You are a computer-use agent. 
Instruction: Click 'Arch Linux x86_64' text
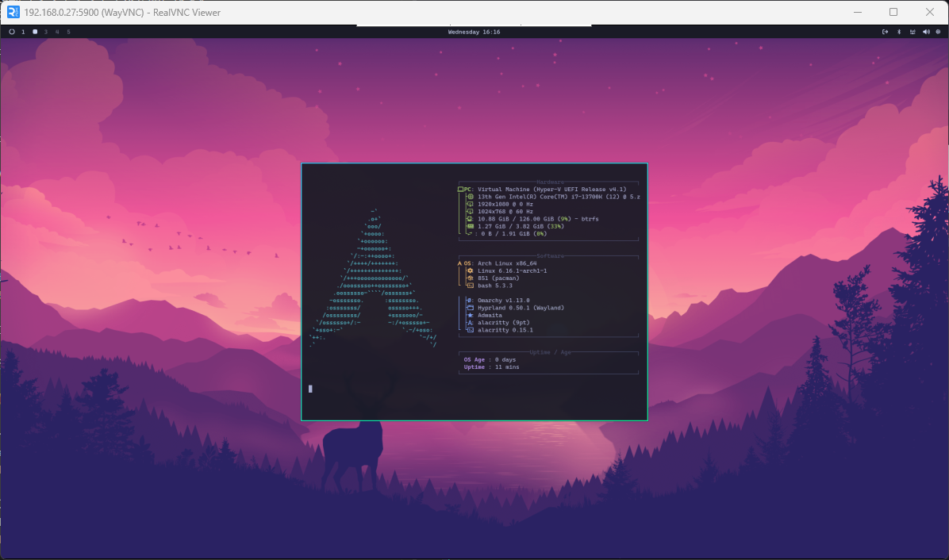507,263
